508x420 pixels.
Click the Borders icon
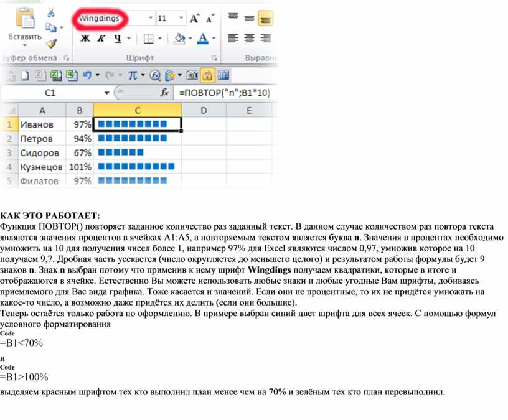pos(148,39)
